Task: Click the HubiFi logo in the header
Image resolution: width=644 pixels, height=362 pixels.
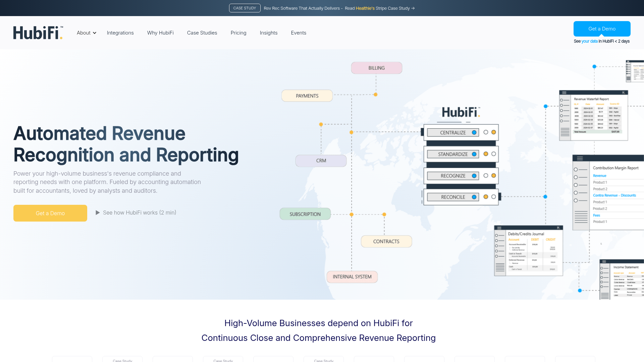Action: (x=38, y=33)
